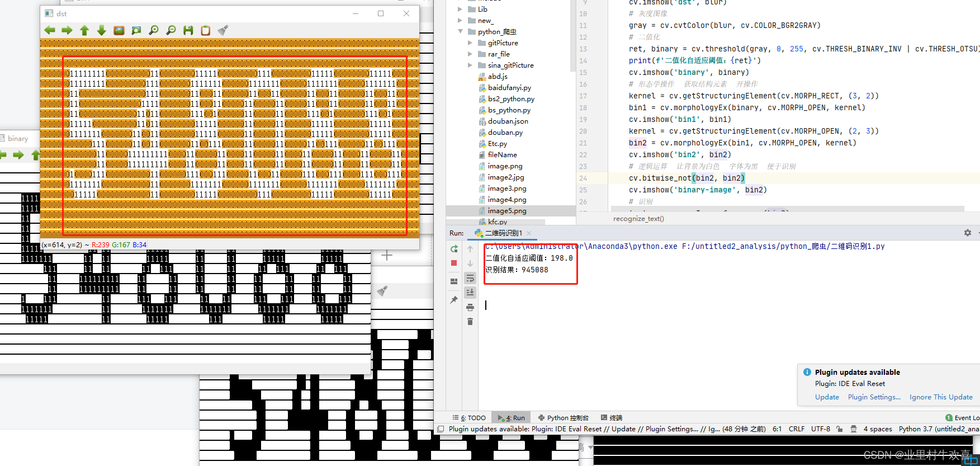Screen dimensions: 980x466
Task: Expand the sina_gitPicture folder
Action: tap(470, 65)
